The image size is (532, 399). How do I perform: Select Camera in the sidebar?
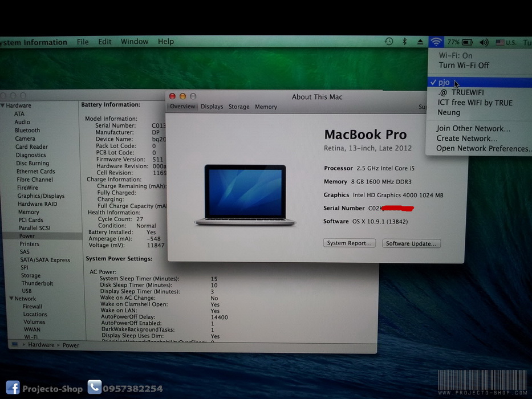pos(25,139)
